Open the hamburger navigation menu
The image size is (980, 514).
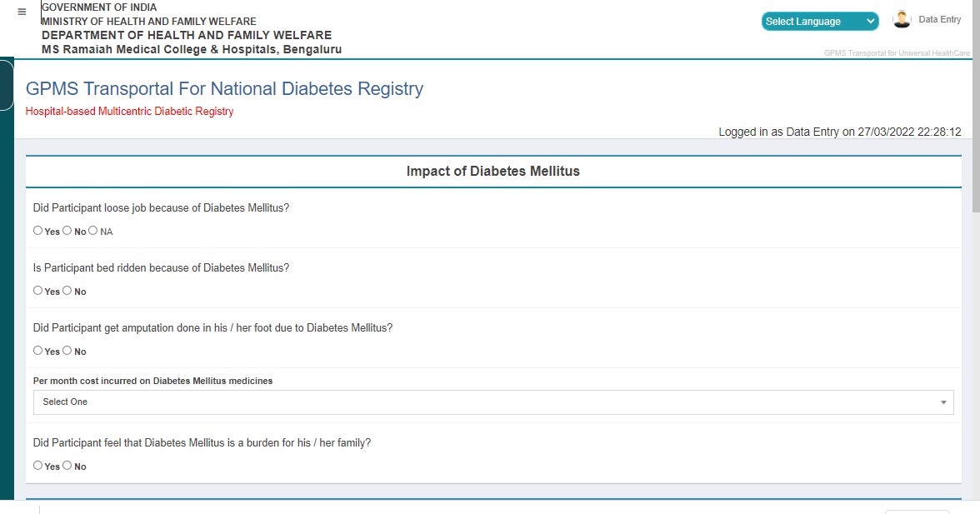[21, 12]
